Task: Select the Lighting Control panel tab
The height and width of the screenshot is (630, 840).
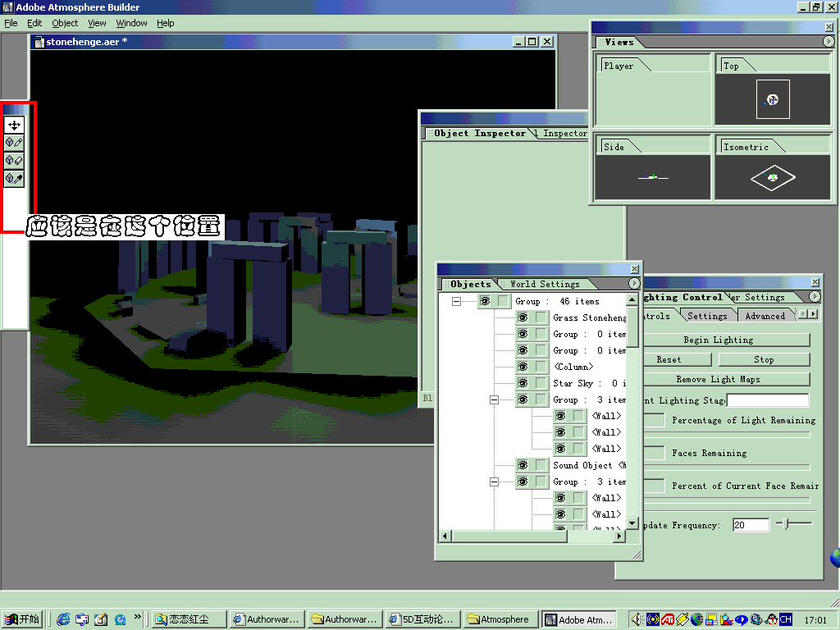Action: [682, 297]
